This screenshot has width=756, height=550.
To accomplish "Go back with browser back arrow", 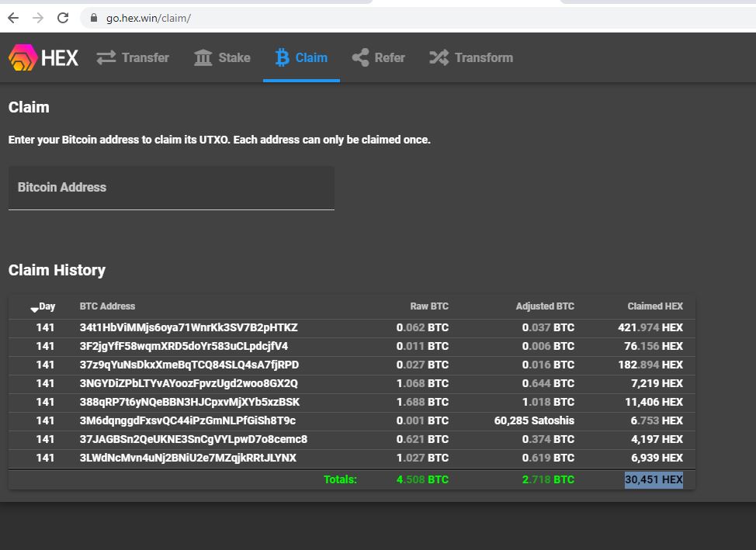I will (13, 18).
